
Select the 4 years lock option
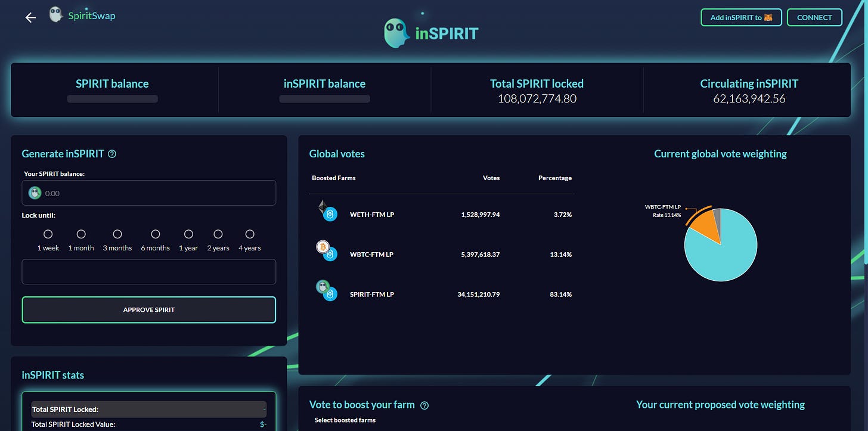pyautogui.click(x=250, y=234)
